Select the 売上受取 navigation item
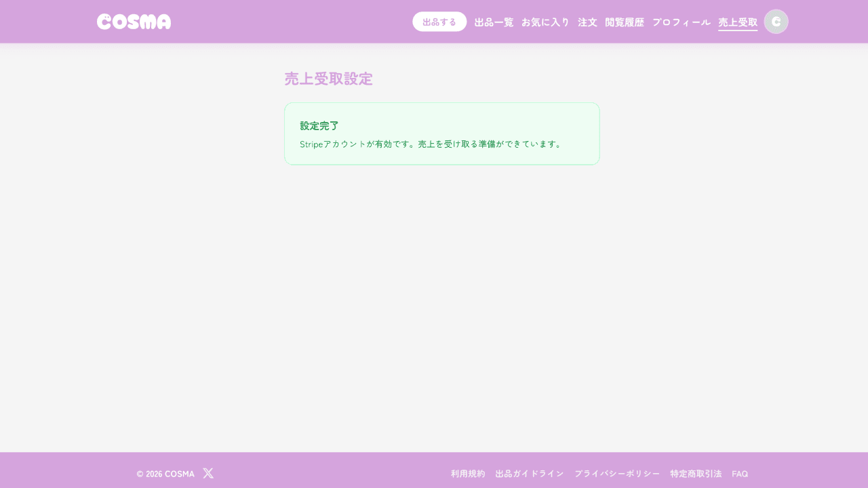Screen dimensions: 868x488 pyautogui.click(x=738, y=22)
